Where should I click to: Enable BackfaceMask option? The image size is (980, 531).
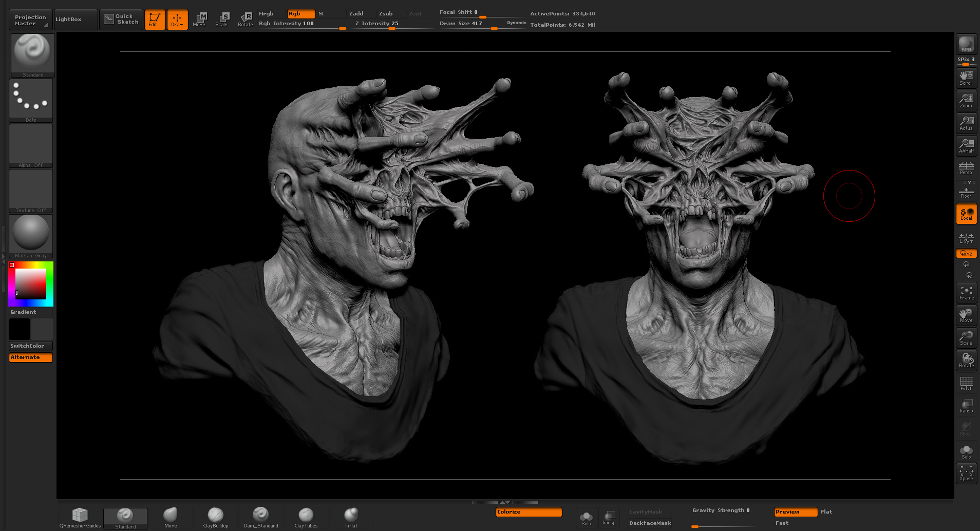(650, 523)
